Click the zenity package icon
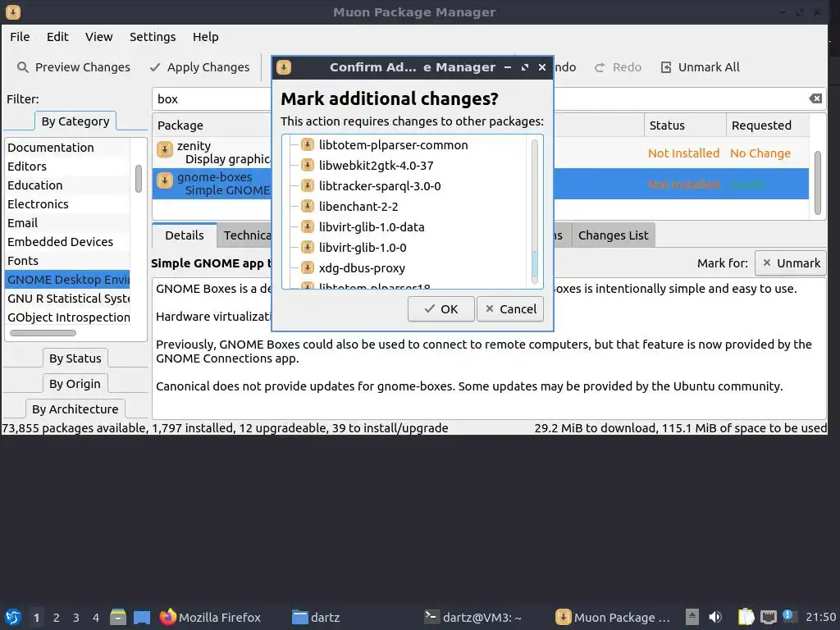 (164, 149)
